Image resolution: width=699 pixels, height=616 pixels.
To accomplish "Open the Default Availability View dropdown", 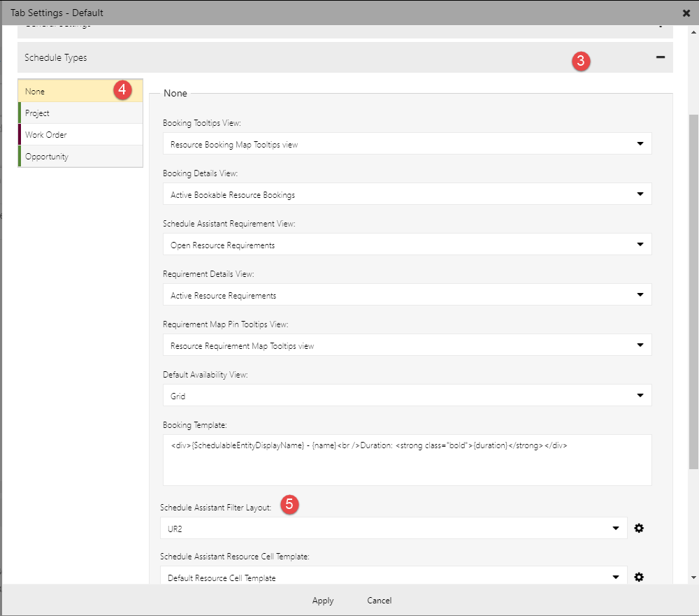I will pos(639,395).
